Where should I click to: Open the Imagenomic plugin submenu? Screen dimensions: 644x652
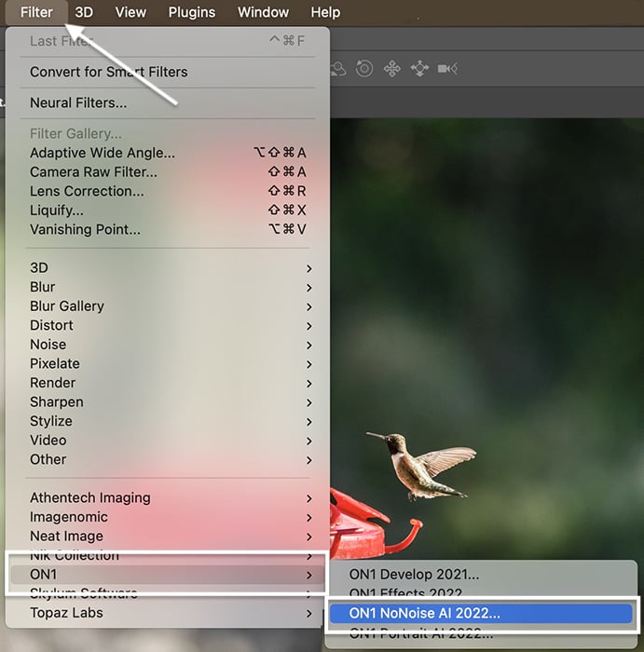click(168, 517)
